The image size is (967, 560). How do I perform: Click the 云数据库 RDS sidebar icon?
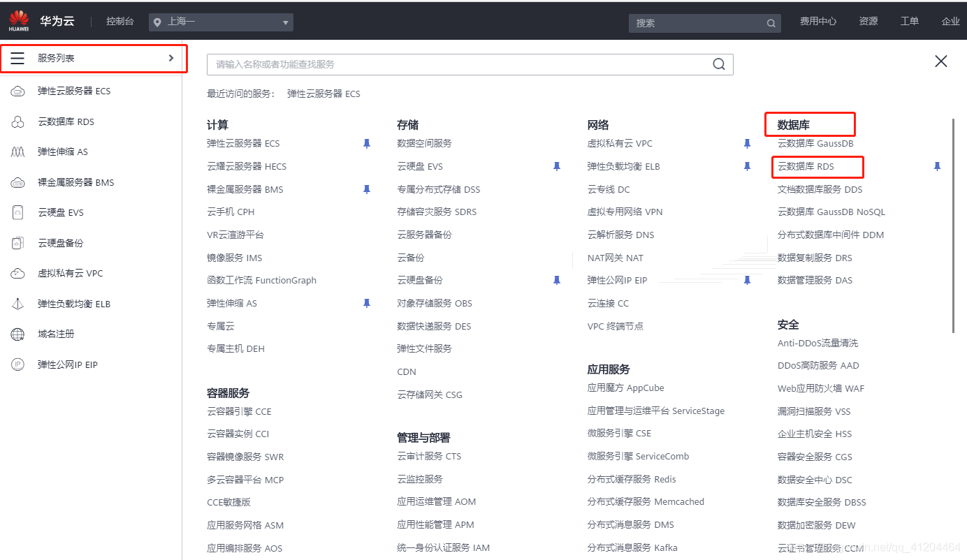17,121
